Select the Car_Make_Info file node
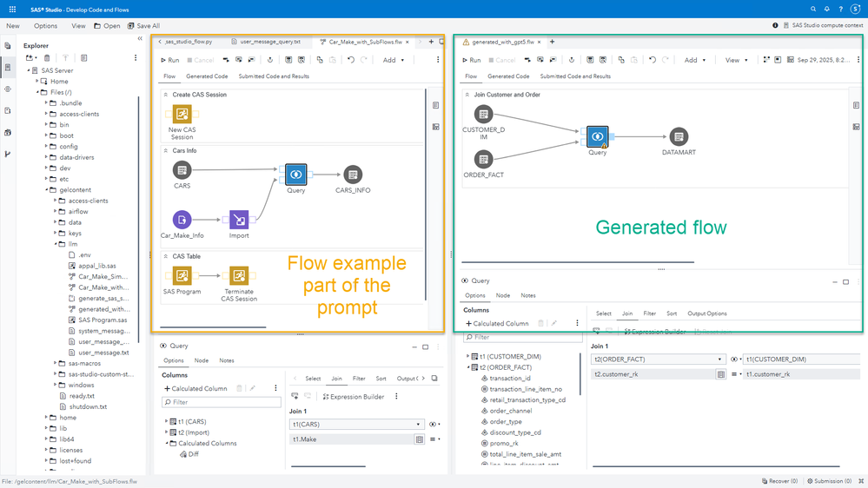This screenshot has width=868, height=488. [182, 221]
